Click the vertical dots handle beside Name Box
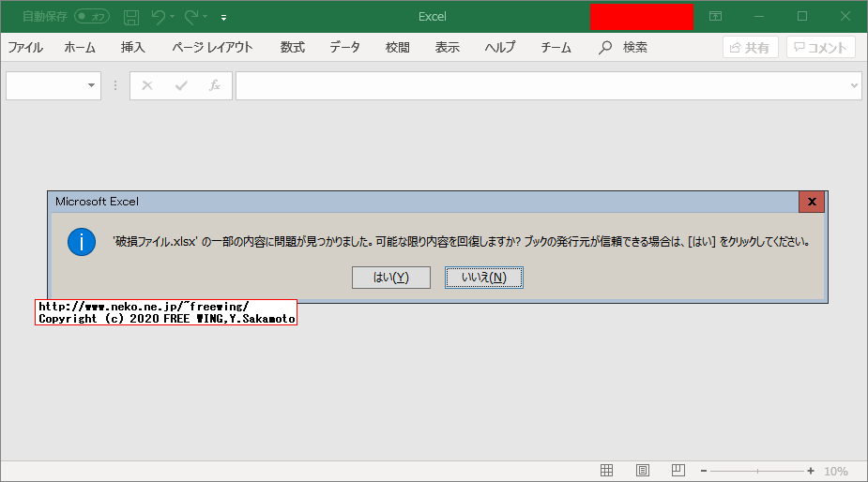The height and width of the screenshot is (482, 868). 115,85
